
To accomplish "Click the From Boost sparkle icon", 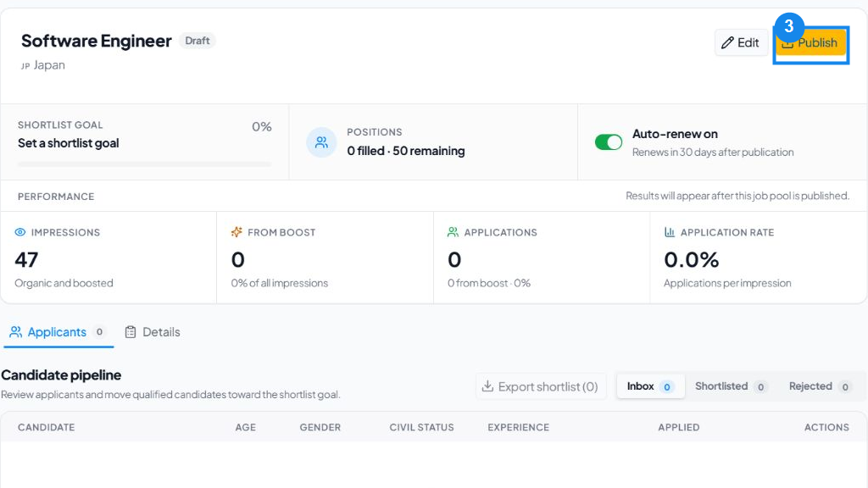I will point(237,232).
